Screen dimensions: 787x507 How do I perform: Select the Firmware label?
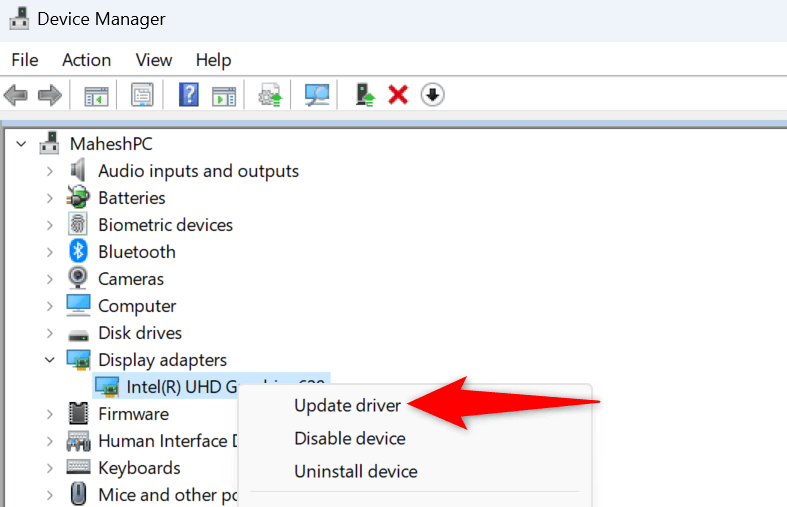coord(133,414)
